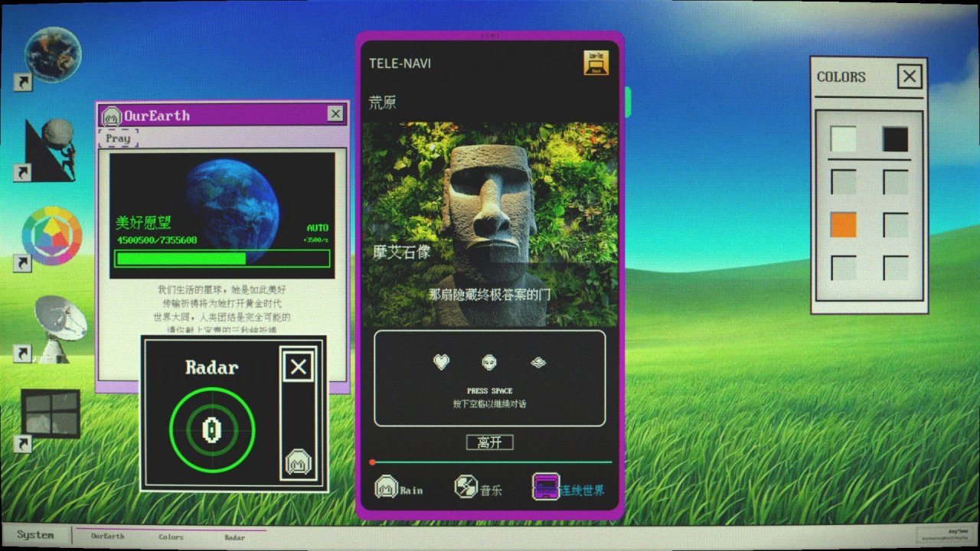The height and width of the screenshot is (551, 980).
Task: Open the Sisyphus boulder desktop icon
Action: click(x=51, y=148)
